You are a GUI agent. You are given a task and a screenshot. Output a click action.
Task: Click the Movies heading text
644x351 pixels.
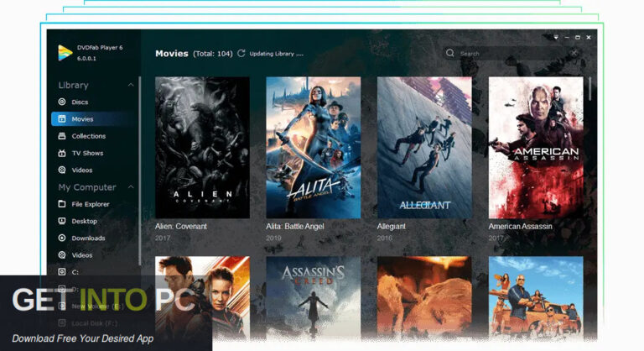coord(172,54)
